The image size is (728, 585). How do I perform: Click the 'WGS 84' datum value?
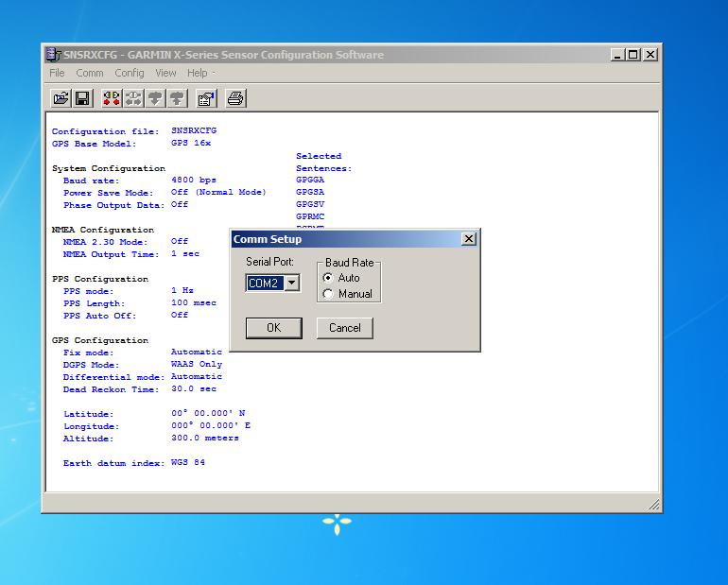click(x=188, y=462)
